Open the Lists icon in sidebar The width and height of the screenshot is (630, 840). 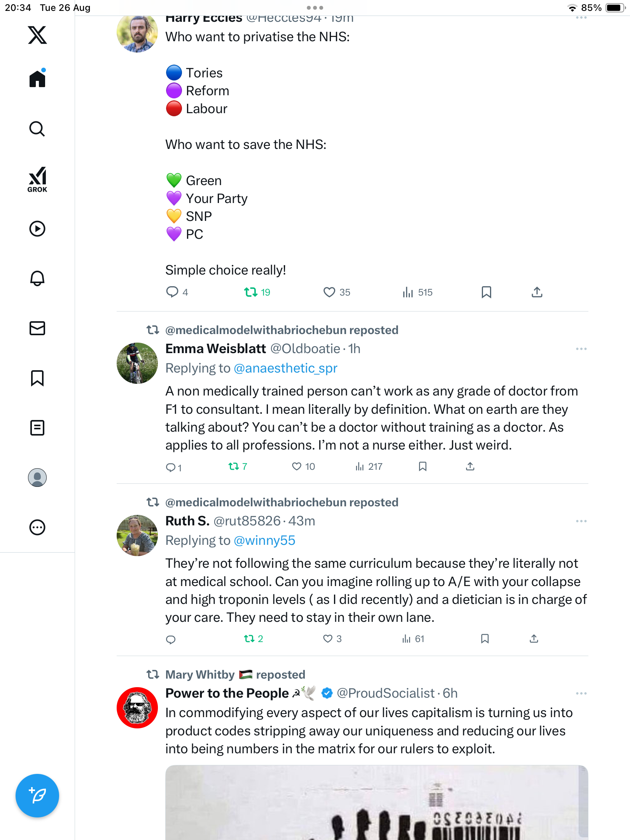pyautogui.click(x=37, y=428)
